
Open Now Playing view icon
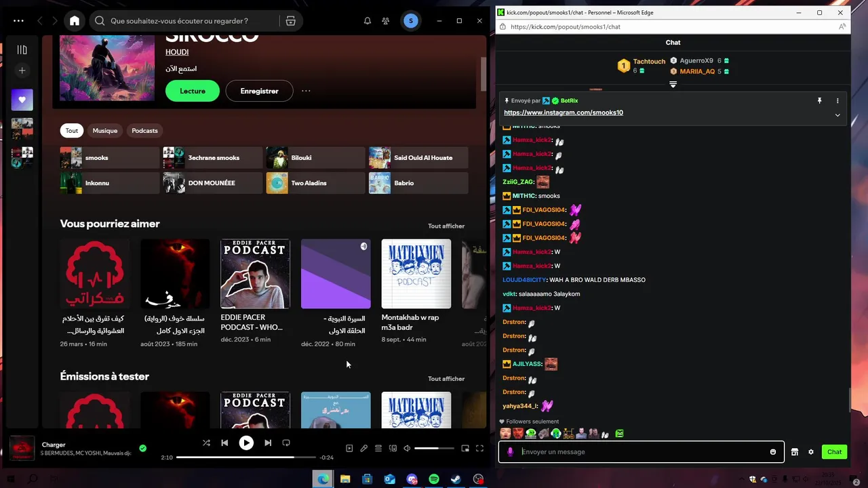pyautogui.click(x=349, y=448)
